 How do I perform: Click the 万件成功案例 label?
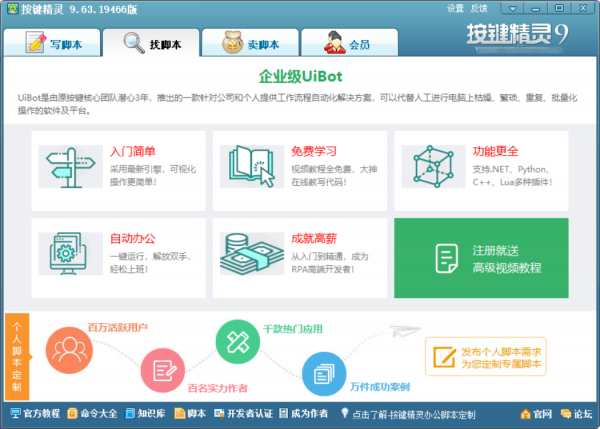(380, 387)
